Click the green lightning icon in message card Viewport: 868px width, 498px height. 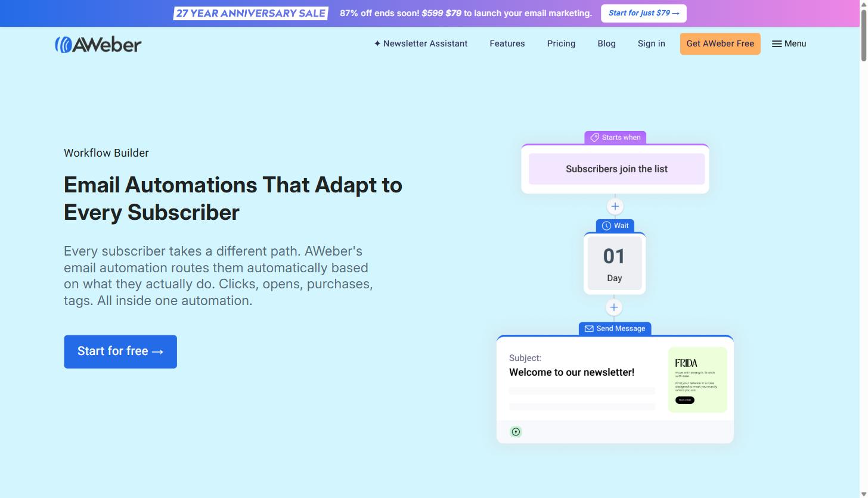coord(516,432)
